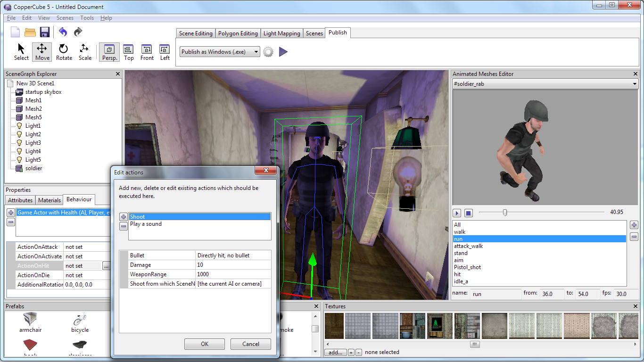Open the Tools menu
This screenshot has width=644, height=362.
click(87, 17)
